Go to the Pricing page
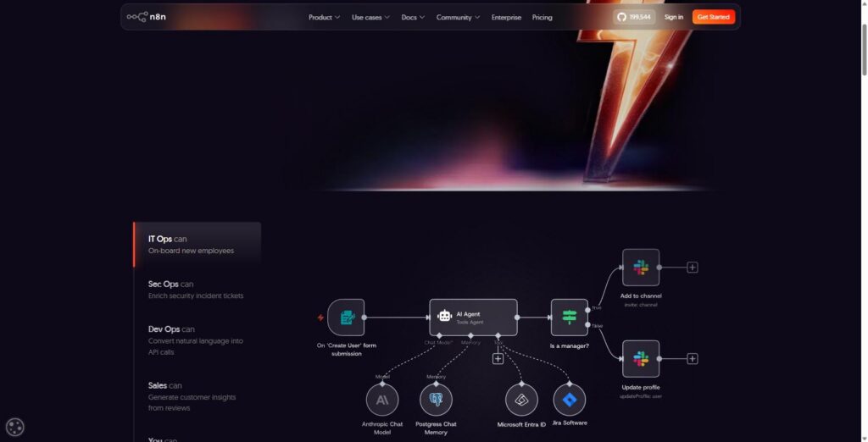 [542, 17]
